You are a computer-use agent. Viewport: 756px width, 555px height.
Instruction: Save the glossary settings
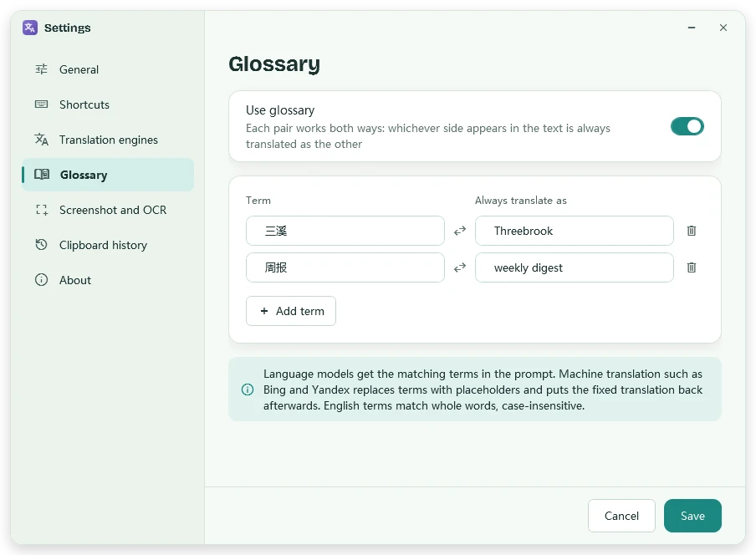click(692, 516)
